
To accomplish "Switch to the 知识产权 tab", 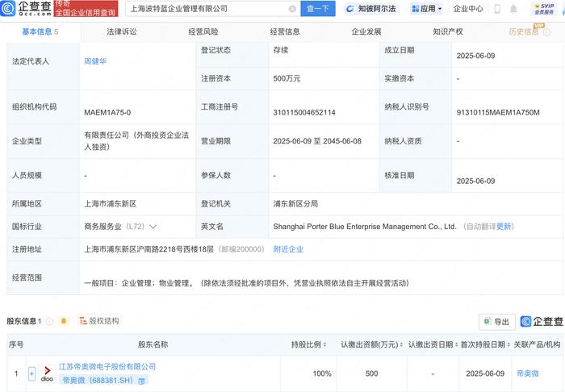I will [x=448, y=31].
